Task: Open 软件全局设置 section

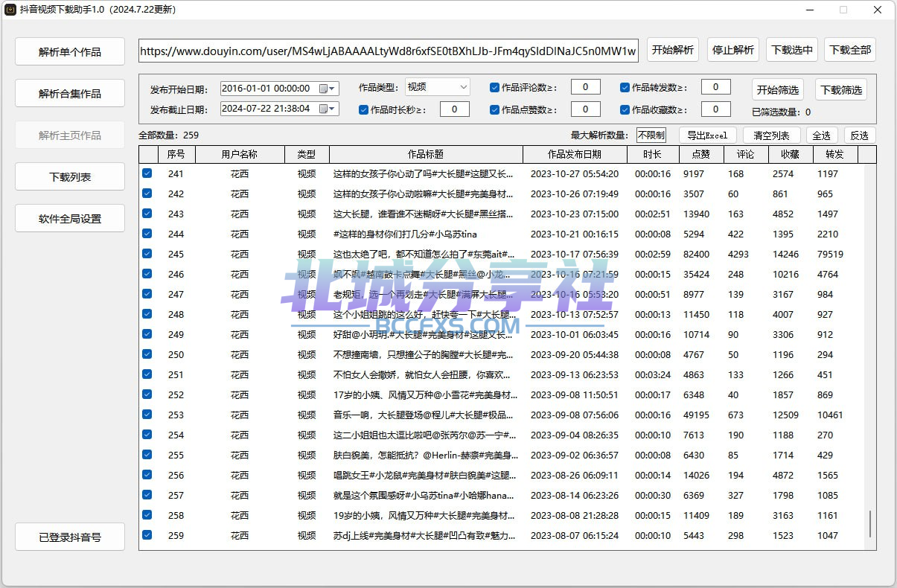Action: tap(70, 219)
